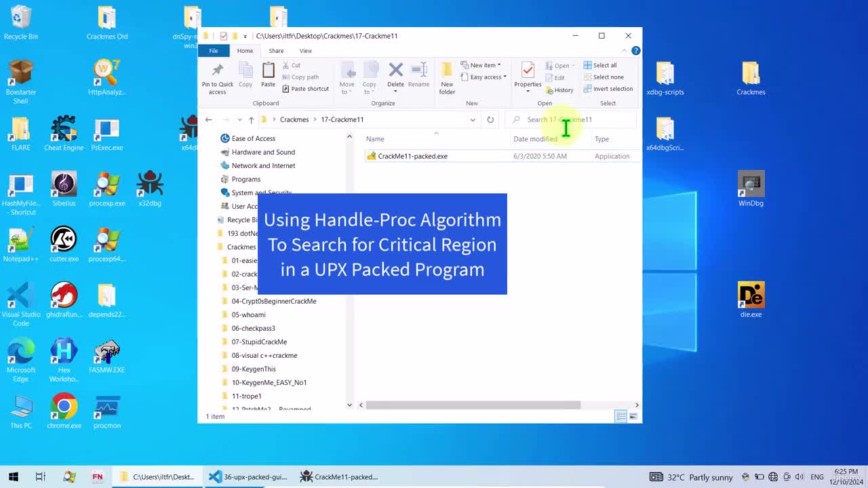Click the horizontal scrollbar in file pane

click(473, 405)
